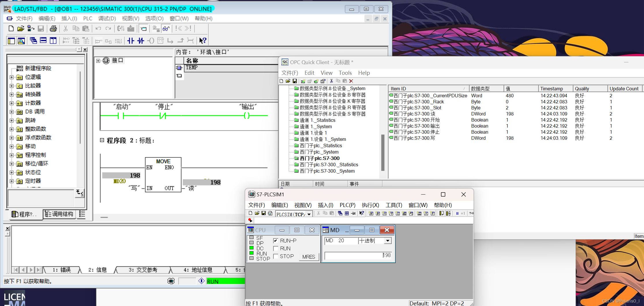Click the 198 value field in MD window
Screen dimensions: 644x306
(358, 255)
